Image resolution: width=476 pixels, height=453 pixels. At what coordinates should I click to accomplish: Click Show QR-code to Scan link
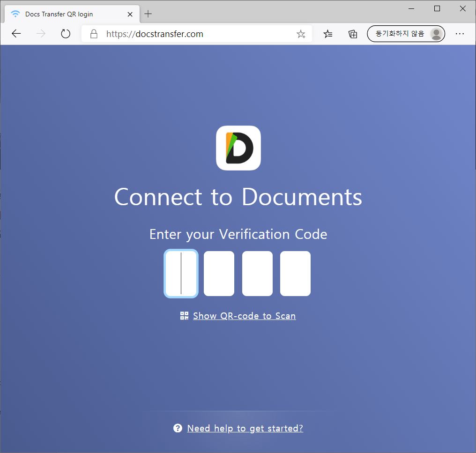245,316
